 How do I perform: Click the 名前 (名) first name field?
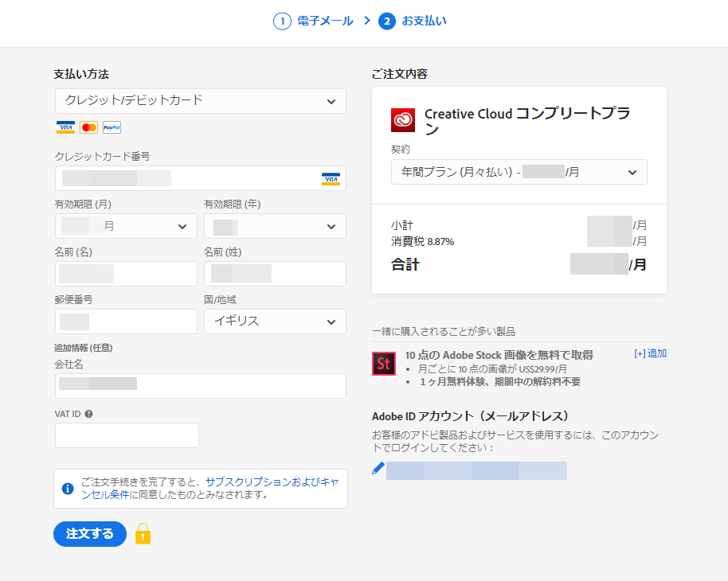coord(127,274)
